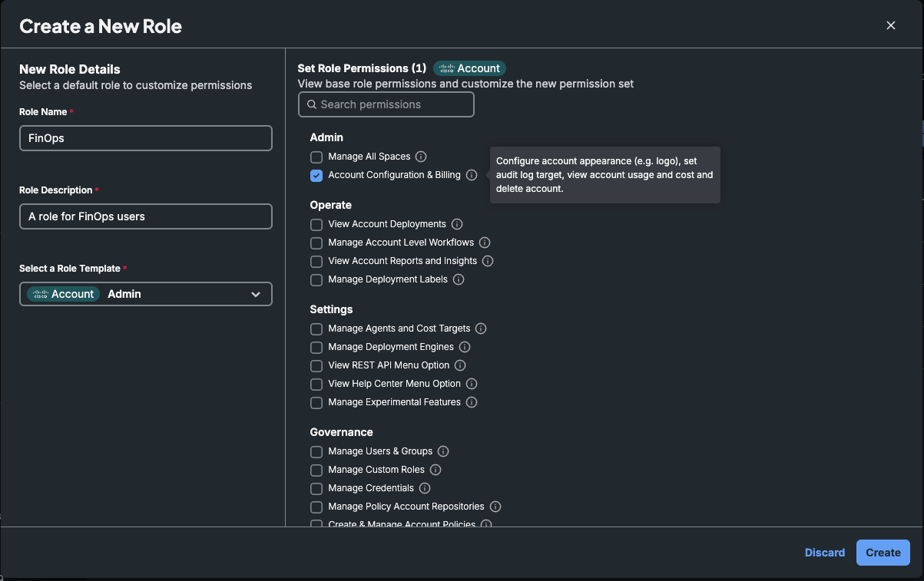
Task: Click the Role Name field
Action: tap(146, 138)
